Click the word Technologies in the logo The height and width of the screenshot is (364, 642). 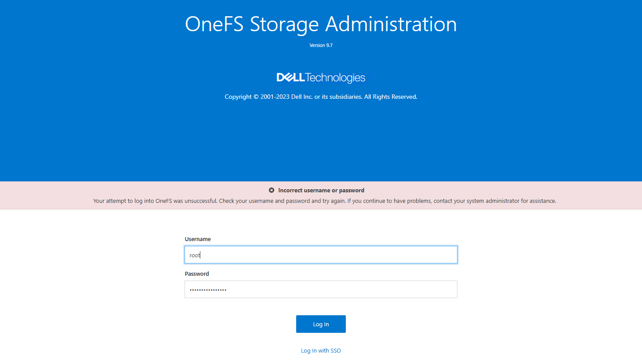(335, 78)
